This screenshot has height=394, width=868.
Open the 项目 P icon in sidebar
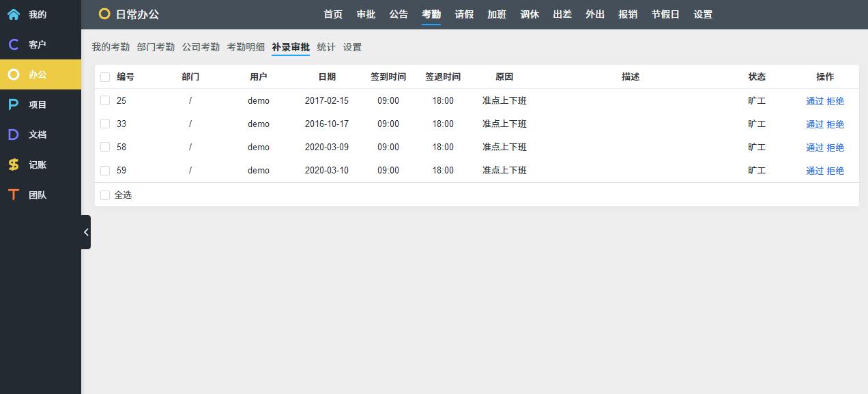pos(14,104)
